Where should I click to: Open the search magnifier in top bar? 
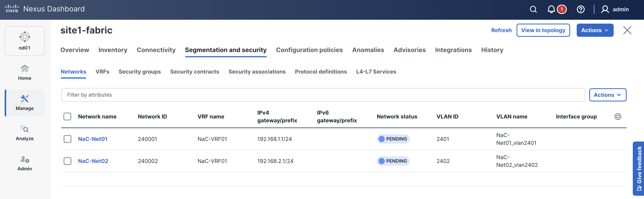[x=533, y=9]
